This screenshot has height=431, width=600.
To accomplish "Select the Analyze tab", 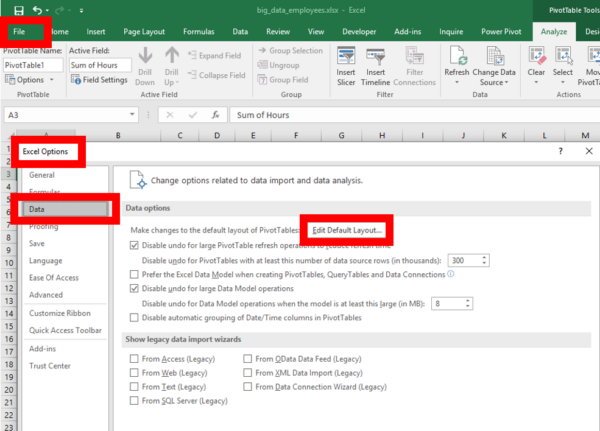I will pyautogui.click(x=554, y=32).
